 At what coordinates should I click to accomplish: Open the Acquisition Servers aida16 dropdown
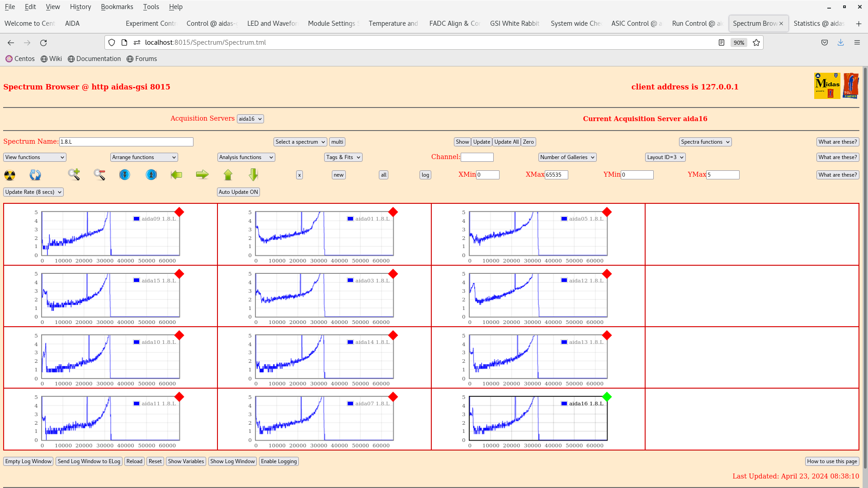click(250, 119)
